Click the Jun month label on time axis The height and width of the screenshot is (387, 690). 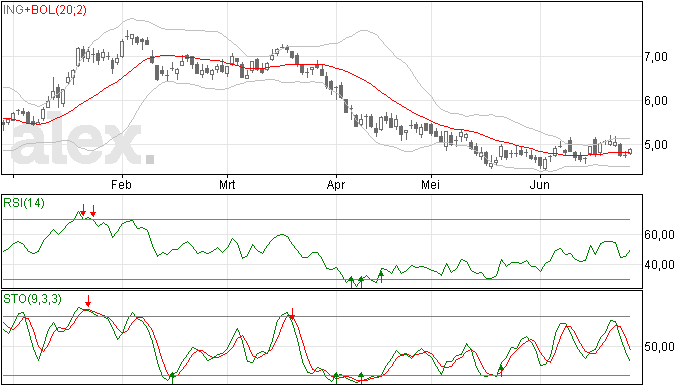pyautogui.click(x=540, y=185)
